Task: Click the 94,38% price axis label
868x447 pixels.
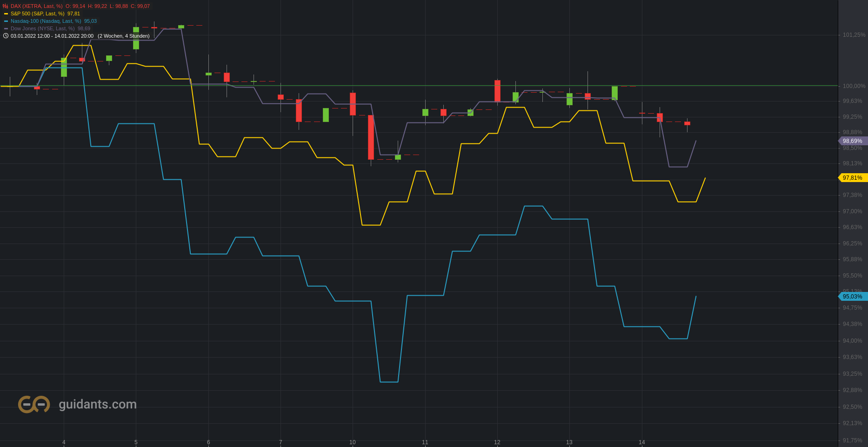Action: coord(853,324)
